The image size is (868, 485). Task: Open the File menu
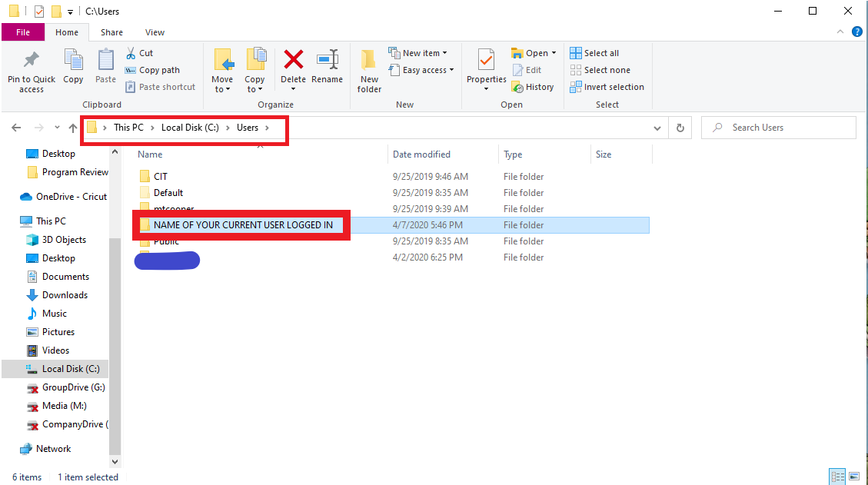pos(23,32)
